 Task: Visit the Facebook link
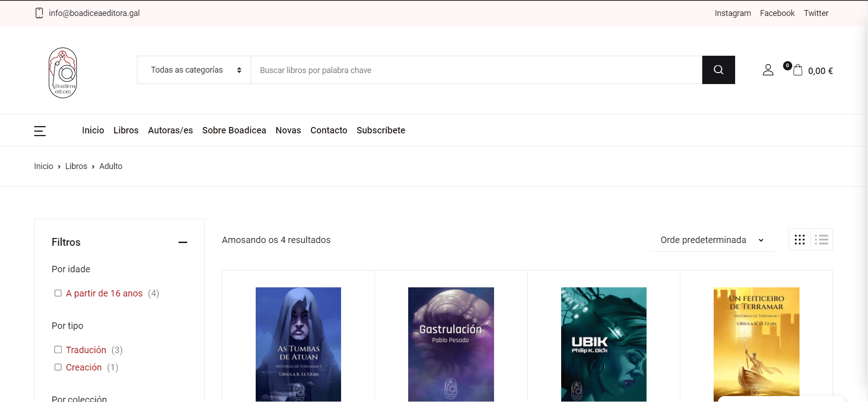[x=777, y=13]
